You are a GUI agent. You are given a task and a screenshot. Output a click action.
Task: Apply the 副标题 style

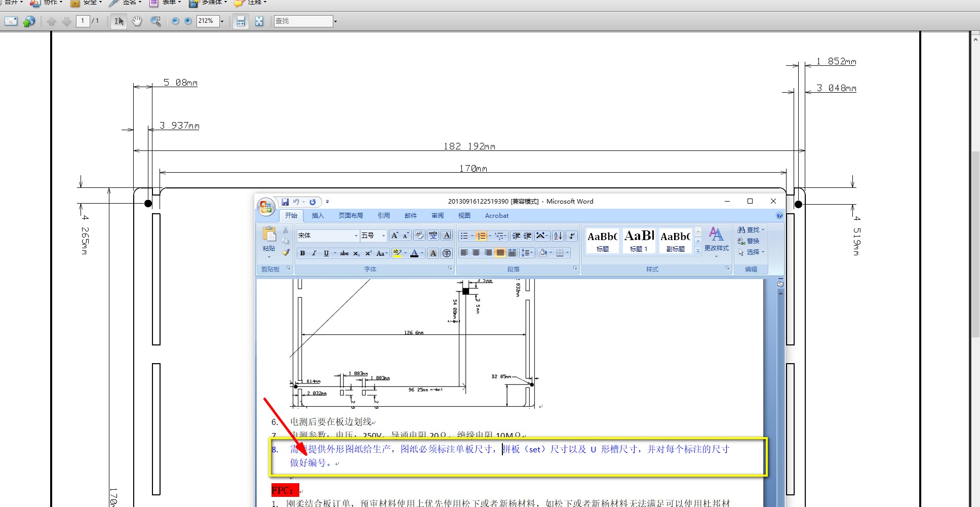pos(675,241)
